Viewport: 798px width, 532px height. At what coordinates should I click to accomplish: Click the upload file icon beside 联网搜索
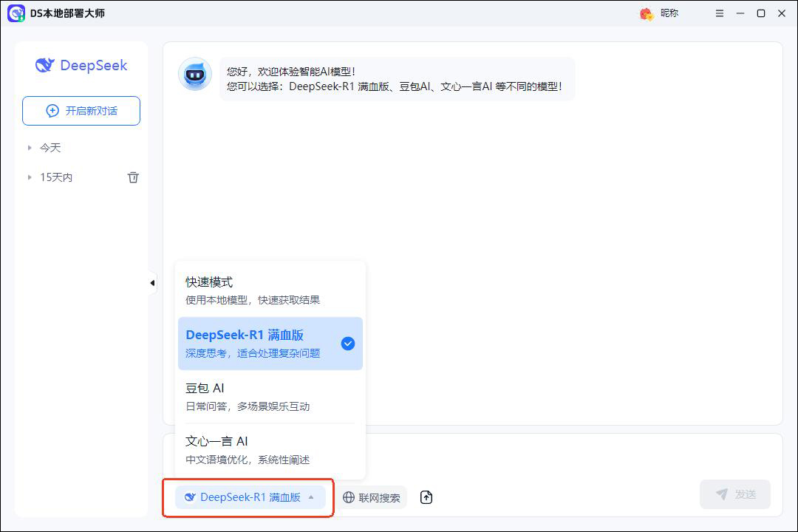[426, 497]
